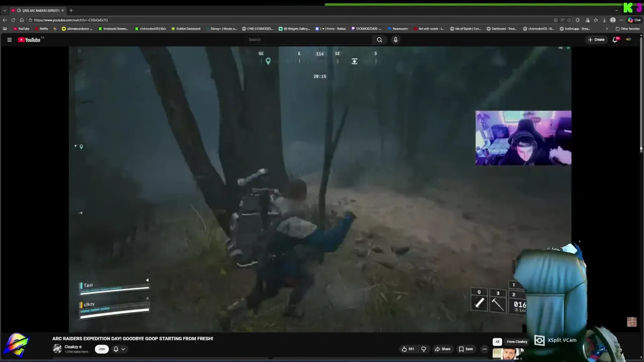
Task: Open the Paramount+ bookmark
Action: [398, 29]
